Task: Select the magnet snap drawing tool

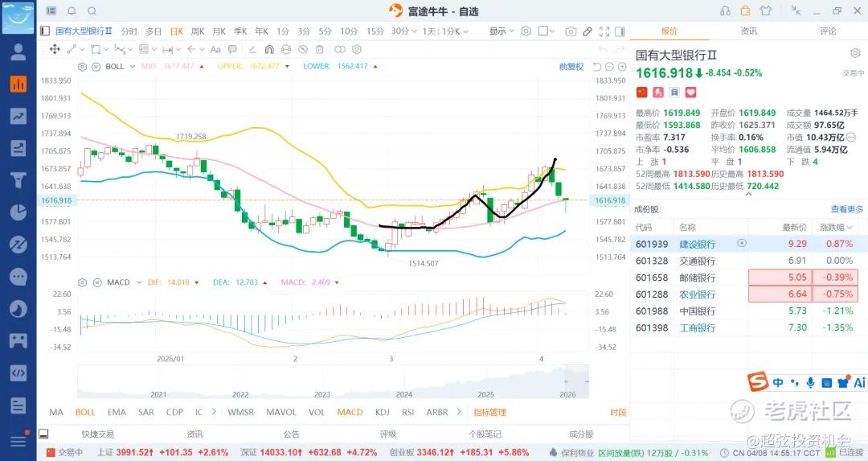Action: click(x=270, y=49)
